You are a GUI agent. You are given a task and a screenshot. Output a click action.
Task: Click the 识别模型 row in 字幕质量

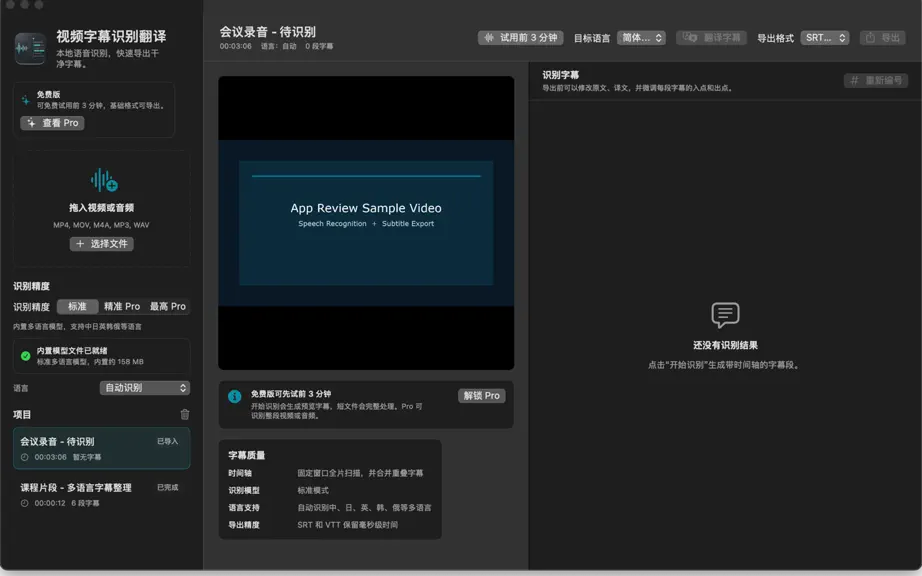[x=330, y=490]
